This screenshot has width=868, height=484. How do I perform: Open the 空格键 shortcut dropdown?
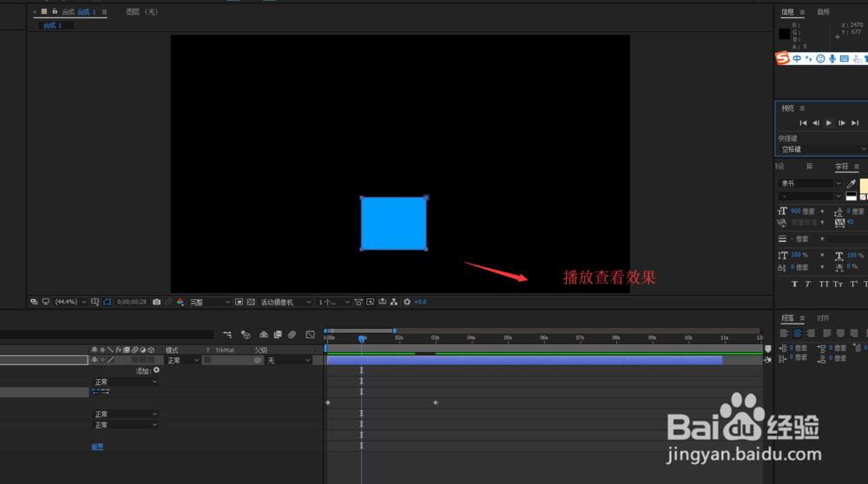coord(822,149)
